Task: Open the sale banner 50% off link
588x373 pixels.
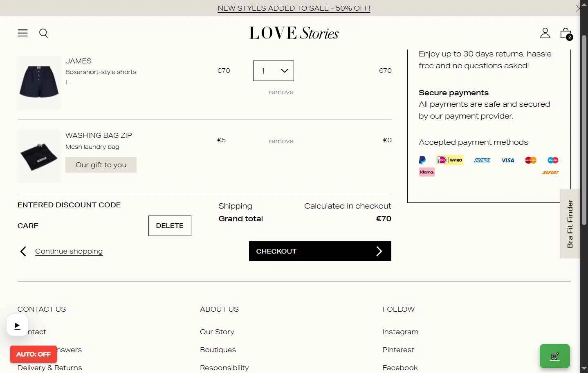Action: [294, 8]
